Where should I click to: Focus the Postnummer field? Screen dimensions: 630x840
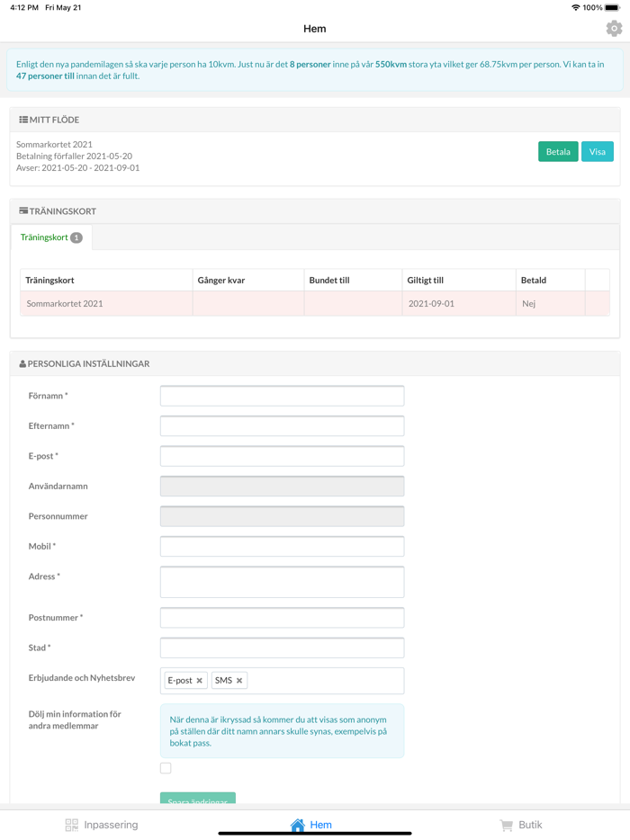[282, 618]
